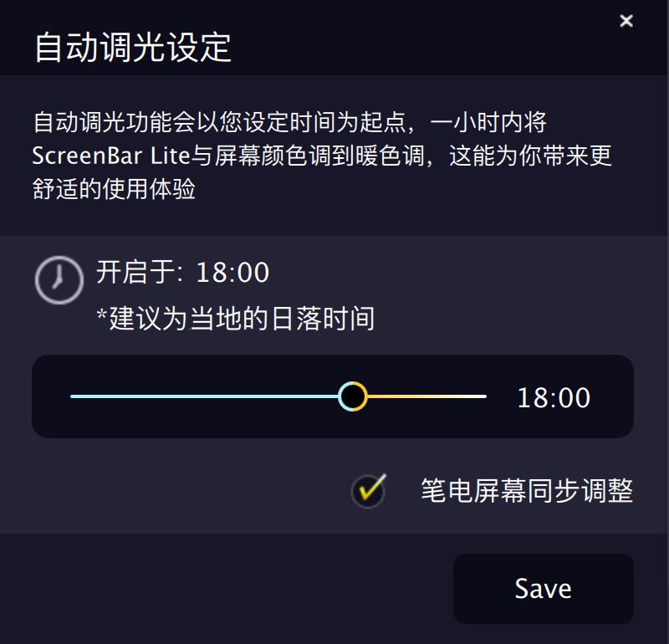The image size is (669, 644).
Task: Select the 18:00 time value beside the slider
Action: [556, 397]
